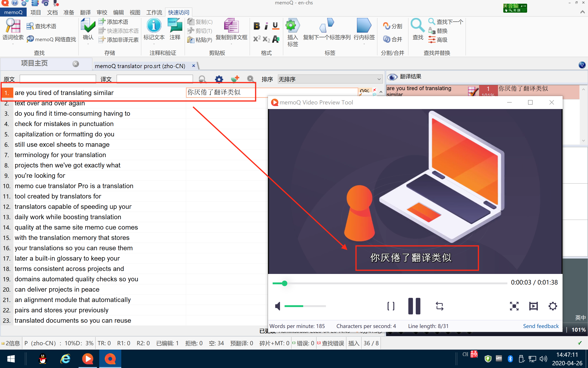
Task: Apply superscript X² formatting
Action: coord(257,39)
